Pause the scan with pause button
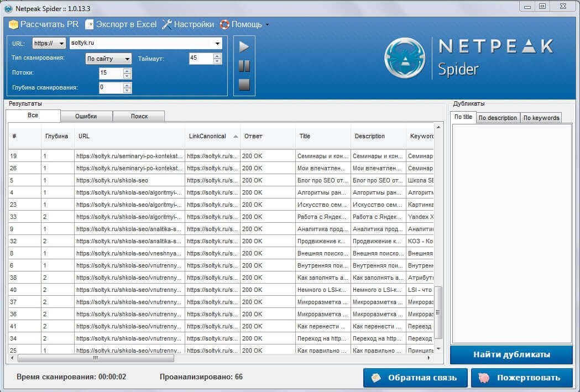Image resolution: width=580 pixels, height=392 pixels. coord(244,66)
